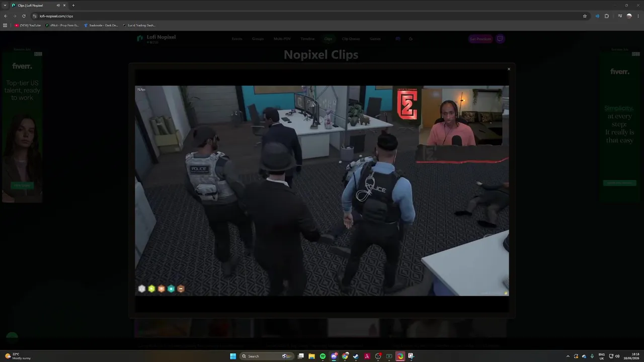Open the microphone tray icon
This screenshot has height=362, width=644.
click(x=592, y=356)
